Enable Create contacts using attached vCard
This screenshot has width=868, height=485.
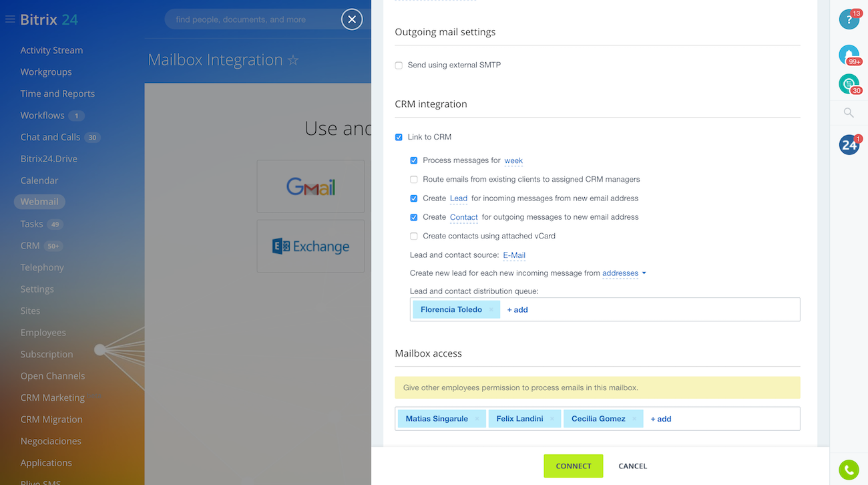click(x=414, y=236)
